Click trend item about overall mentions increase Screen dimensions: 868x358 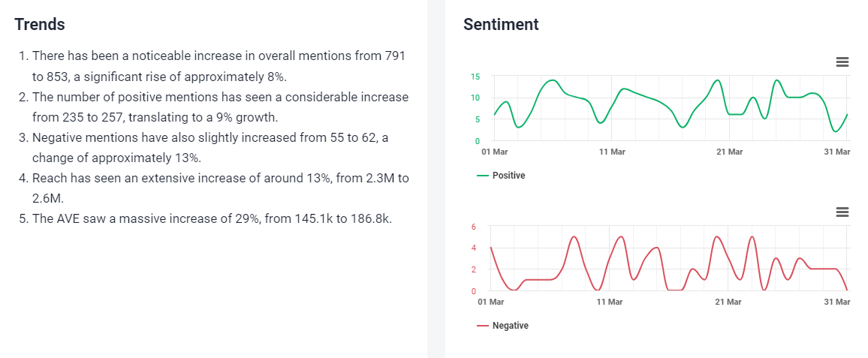(212, 66)
